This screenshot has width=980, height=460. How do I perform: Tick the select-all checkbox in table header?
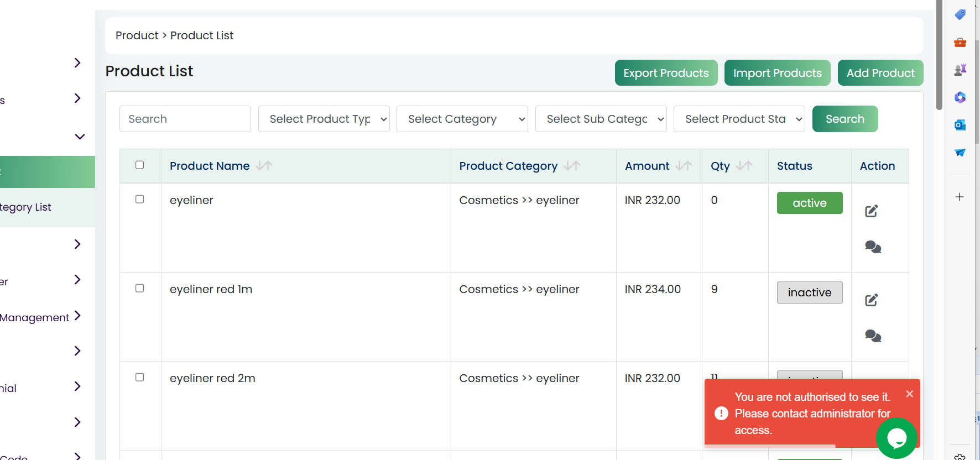tap(140, 165)
